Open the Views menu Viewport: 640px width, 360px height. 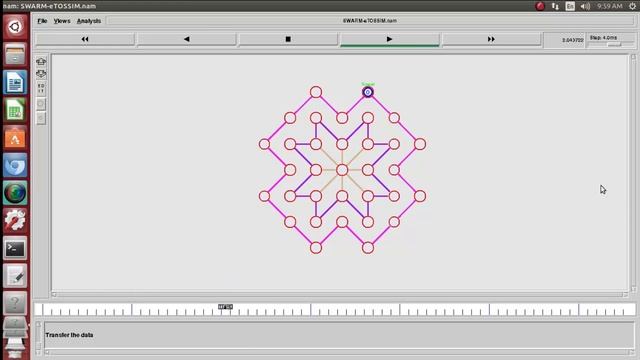(62, 21)
